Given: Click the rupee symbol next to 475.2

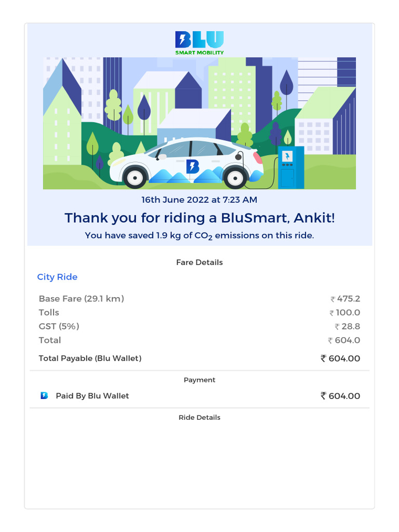Looking at the screenshot, I should coord(333,299).
